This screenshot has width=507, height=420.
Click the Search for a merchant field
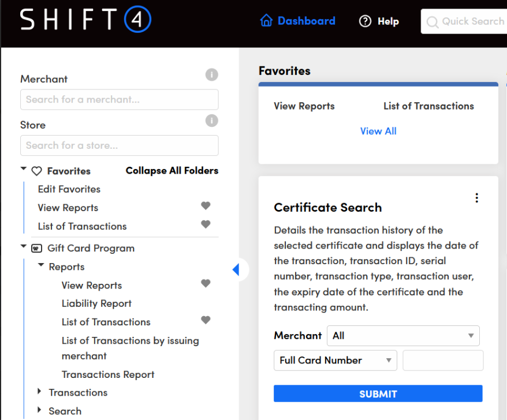(119, 100)
